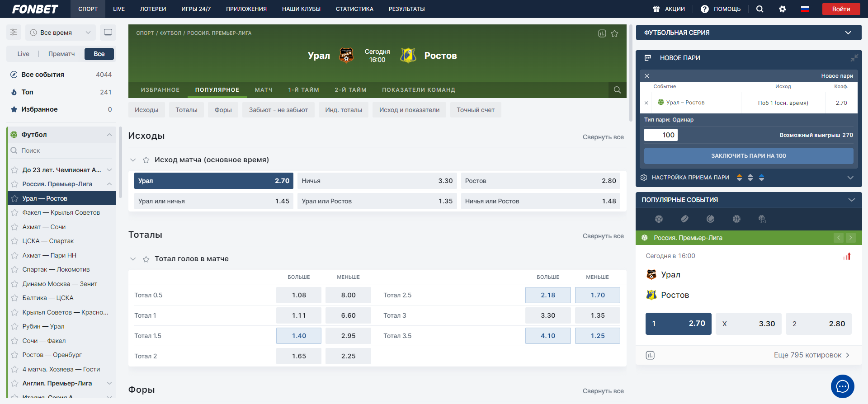Switch the event filter to Live

tap(24, 54)
